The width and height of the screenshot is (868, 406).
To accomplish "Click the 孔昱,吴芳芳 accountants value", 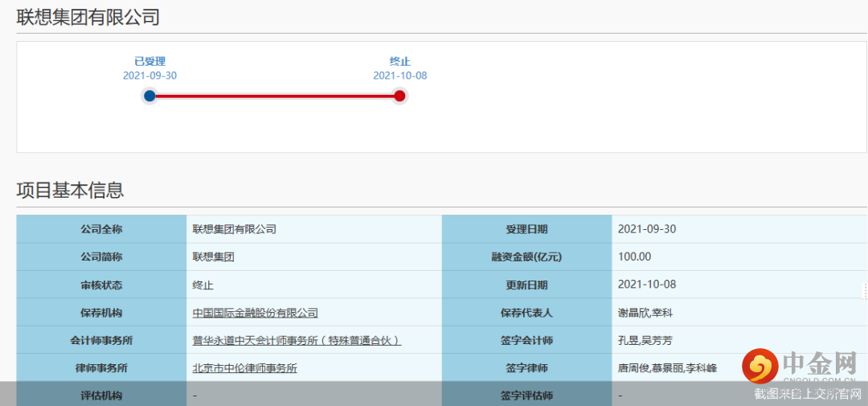I will pyautogui.click(x=645, y=341).
